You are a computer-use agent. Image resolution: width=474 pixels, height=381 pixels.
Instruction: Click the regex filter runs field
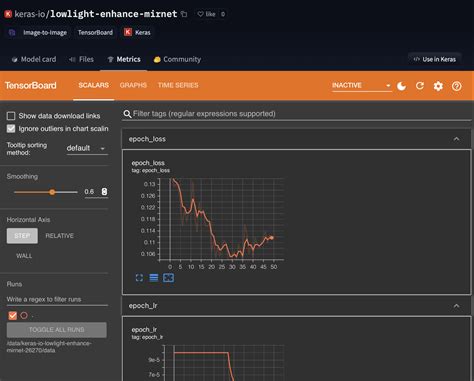tap(57, 299)
